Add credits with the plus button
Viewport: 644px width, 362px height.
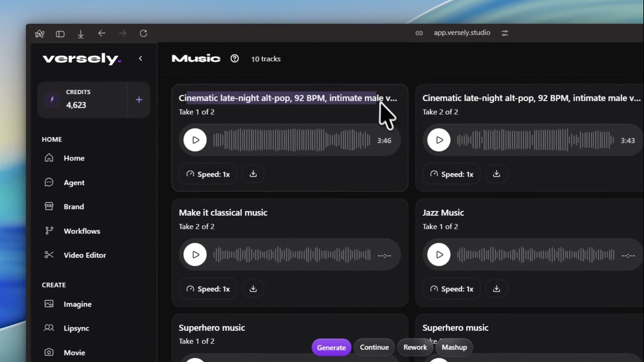tap(139, 100)
